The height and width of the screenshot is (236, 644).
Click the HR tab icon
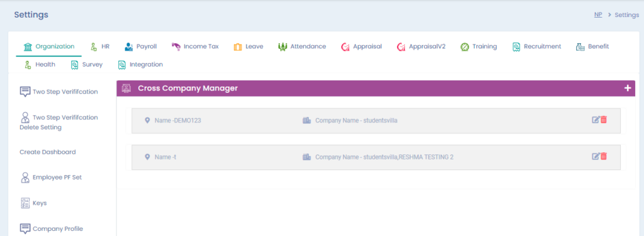[x=94, y=46]
